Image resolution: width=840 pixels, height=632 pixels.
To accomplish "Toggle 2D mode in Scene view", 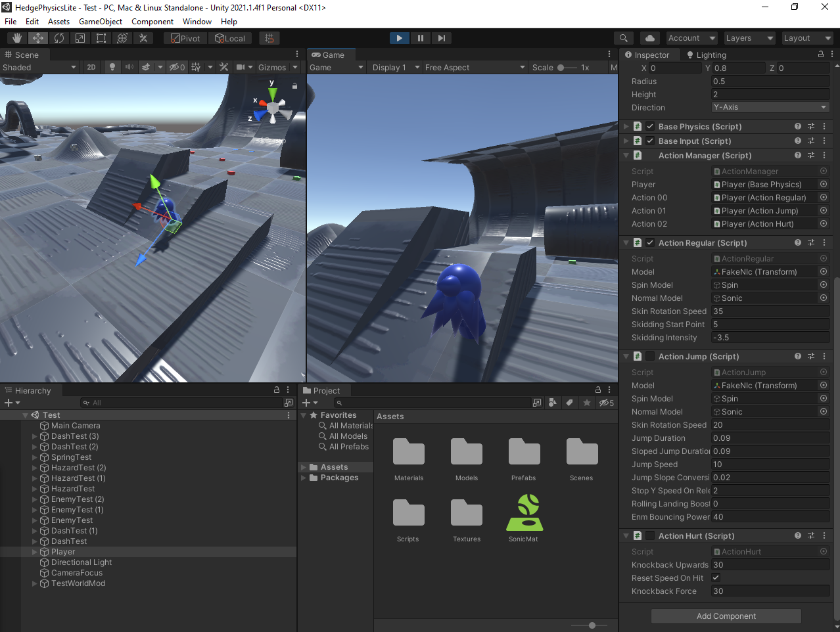I will coord(91,67).
